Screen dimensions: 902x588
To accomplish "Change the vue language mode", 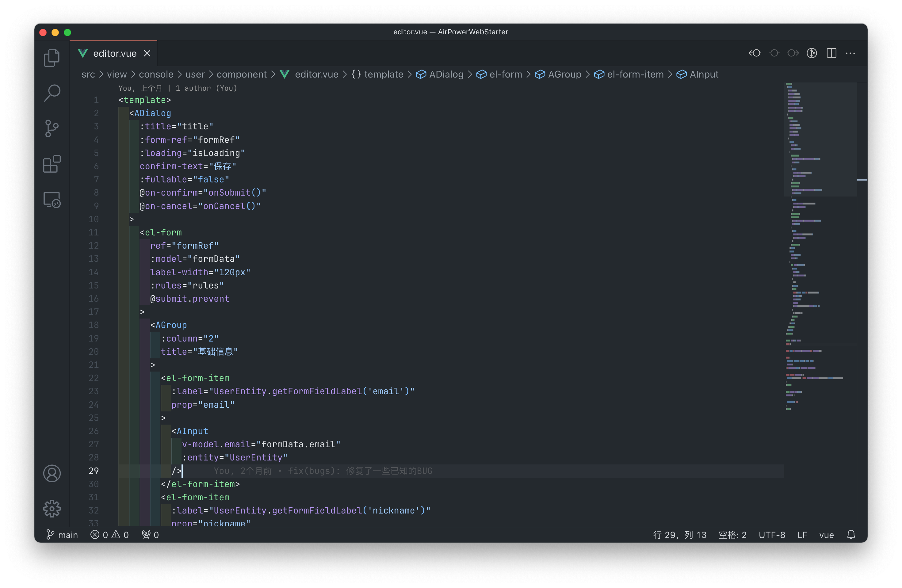I will pos(826,535).
